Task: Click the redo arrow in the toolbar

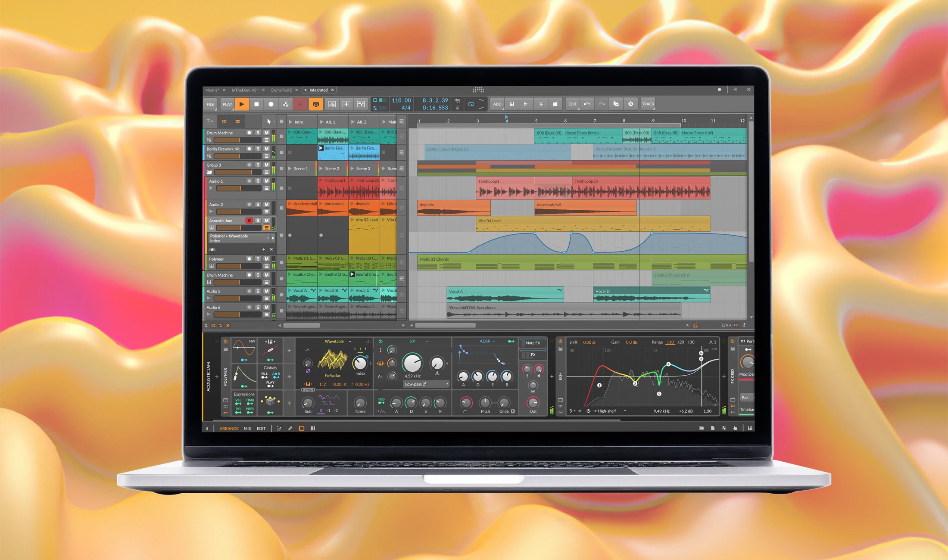Action: pyautogui.click(x=602, y=104)
